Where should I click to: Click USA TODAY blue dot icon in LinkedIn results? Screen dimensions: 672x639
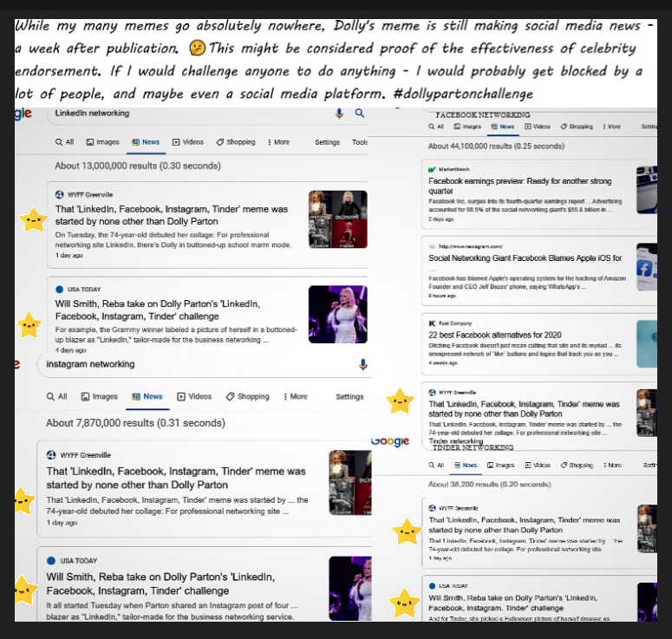60,290
